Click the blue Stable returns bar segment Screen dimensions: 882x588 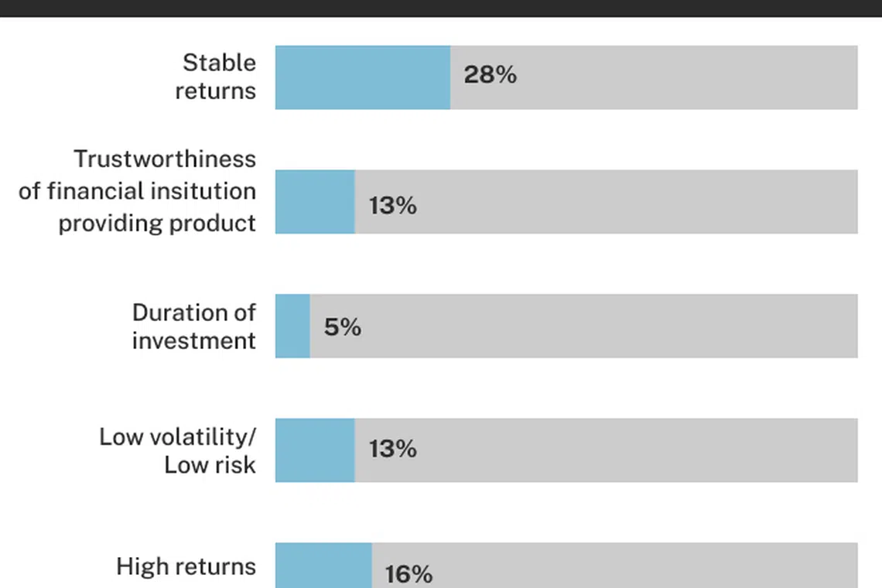pyautogui.click(x=363, y=77)
